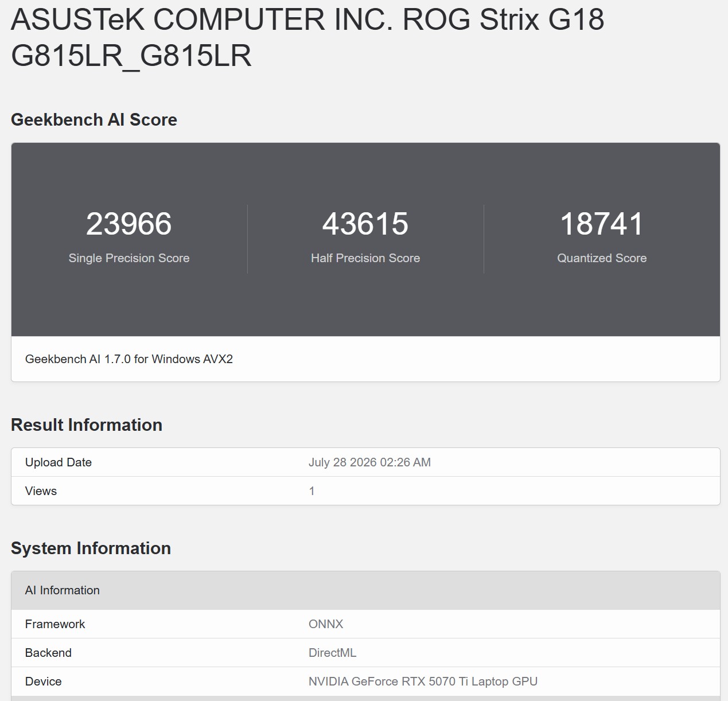Click the Result Information heading
728x701 pixels.
pyautogui.click(x=87, y=425)
